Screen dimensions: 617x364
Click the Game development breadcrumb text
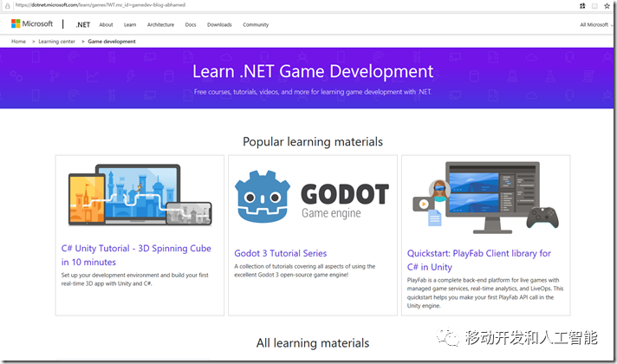[x=112, y=42]
